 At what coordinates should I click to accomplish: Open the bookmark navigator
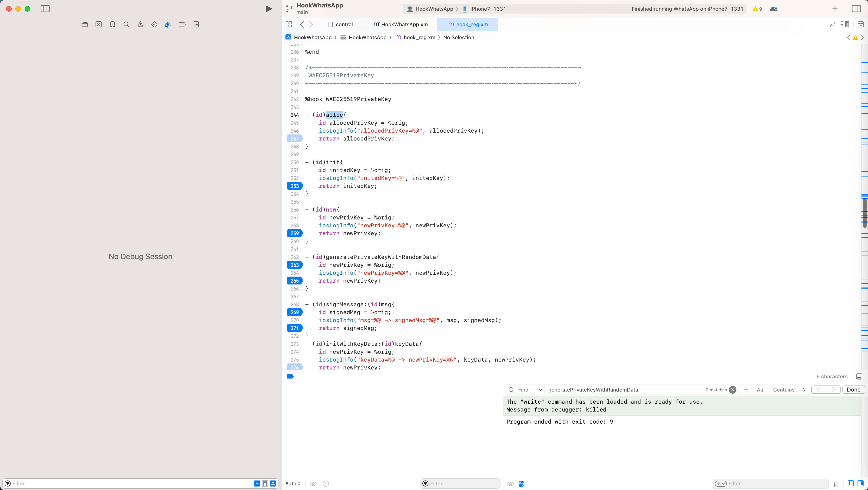[x=113, y=24]
